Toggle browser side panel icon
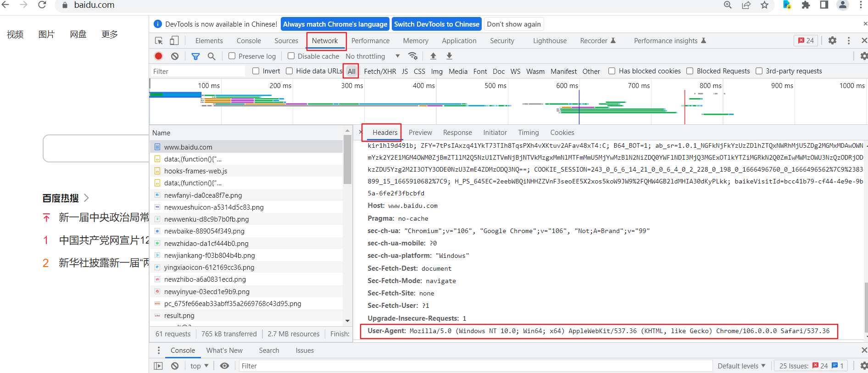The width and height of the screenshot is (868, 373). coord(824,5)
